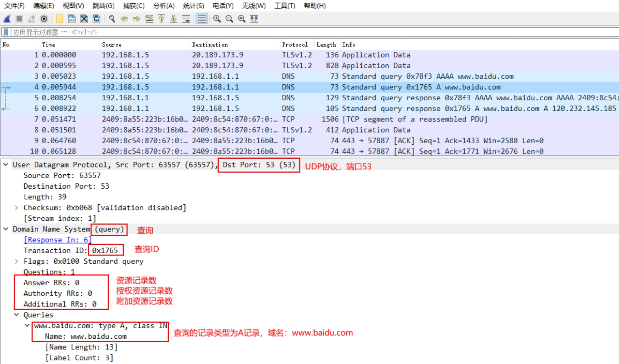Select packet 3 DNS AAAA query
Image resolution: width=619 pixels, height=364 pixels.
(x=309, y=76)
